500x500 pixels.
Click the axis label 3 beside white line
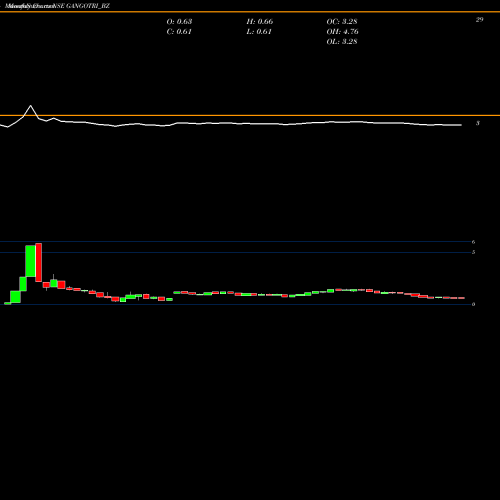[478, 123]
